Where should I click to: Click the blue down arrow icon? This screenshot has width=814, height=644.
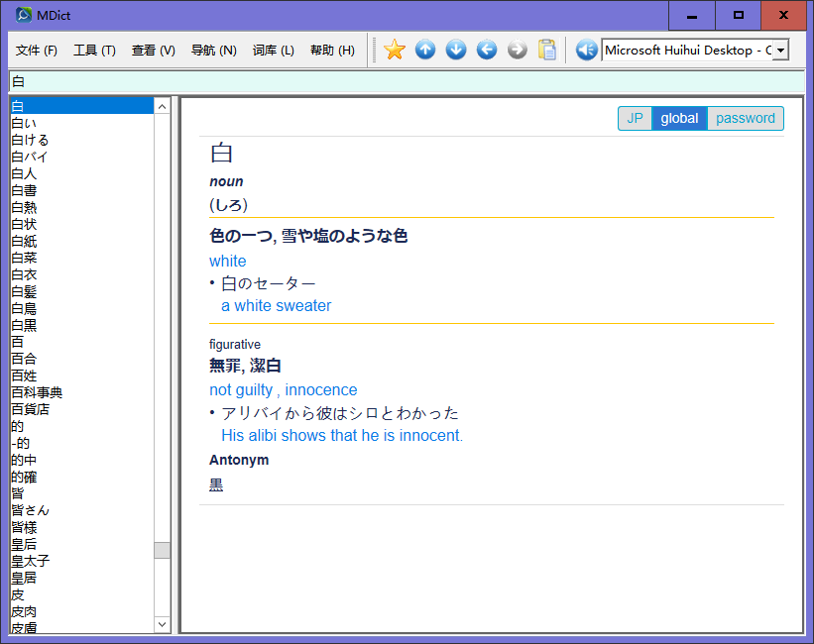(456, 50)
